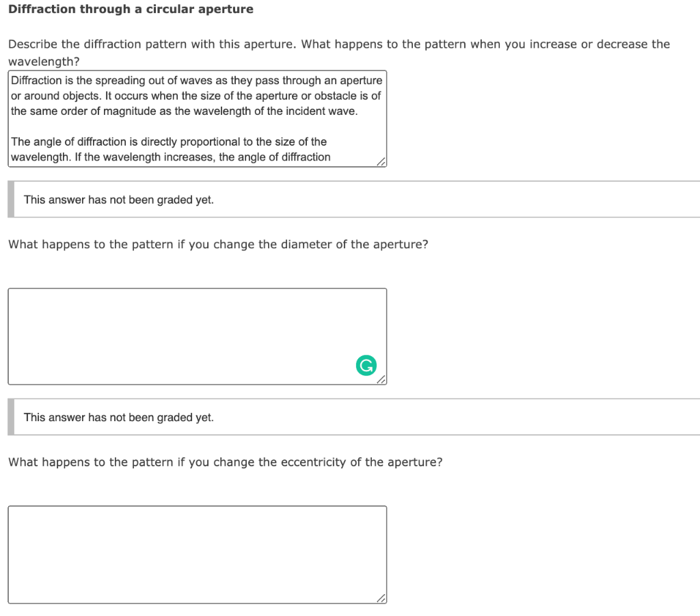
Task: Click the question about changing aperture diameter
Action: click(217, 244)
